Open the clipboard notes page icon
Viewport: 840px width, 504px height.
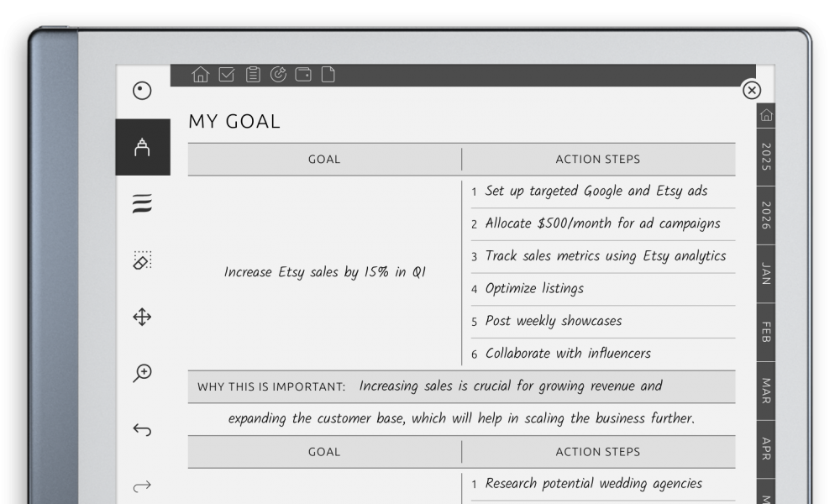point(252,75)
